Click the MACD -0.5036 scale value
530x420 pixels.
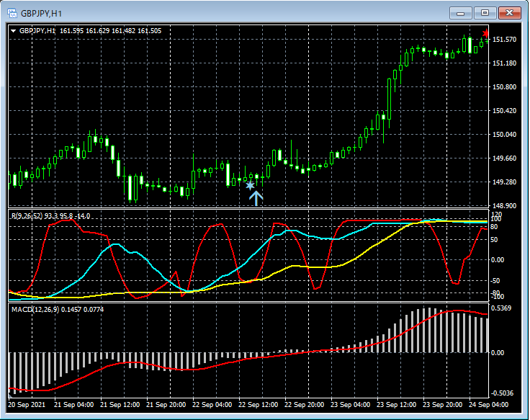point(503,393)
